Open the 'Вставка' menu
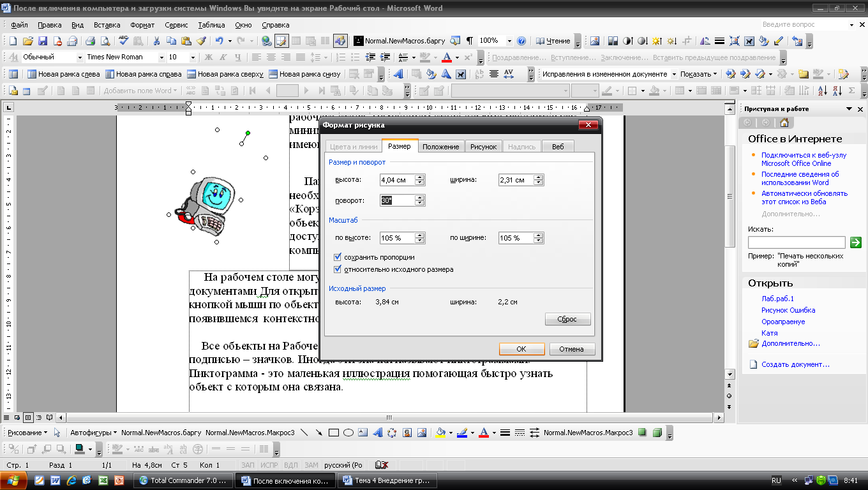 [x=107, y=25]
